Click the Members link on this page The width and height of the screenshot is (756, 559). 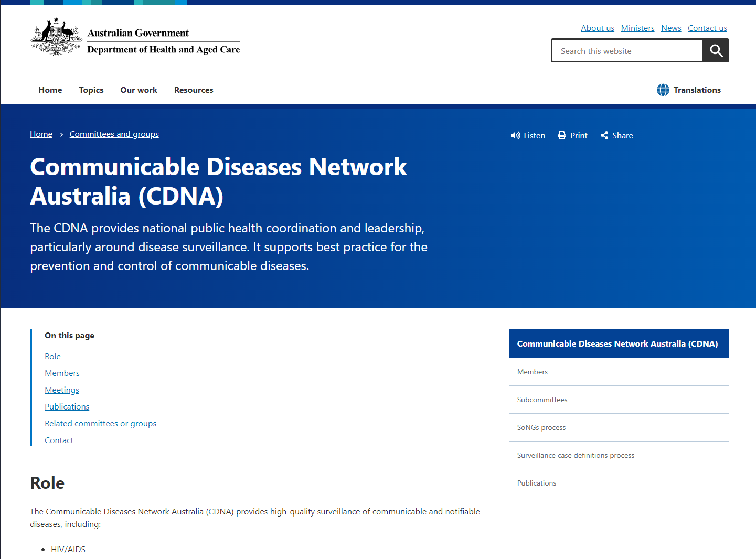62,373
